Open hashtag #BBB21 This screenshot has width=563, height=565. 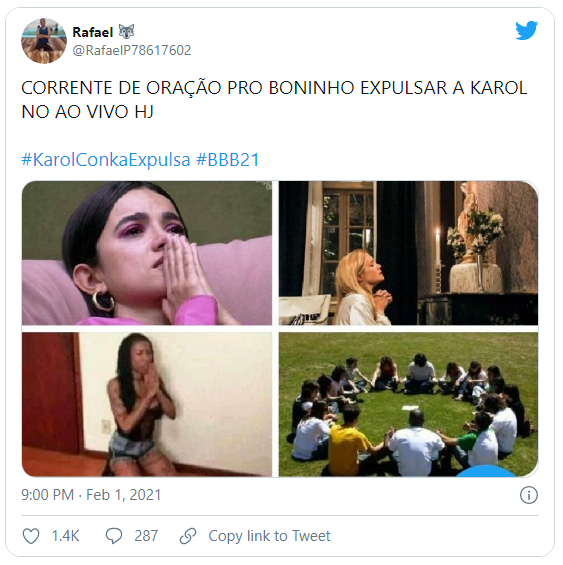(x=227, y=160)
